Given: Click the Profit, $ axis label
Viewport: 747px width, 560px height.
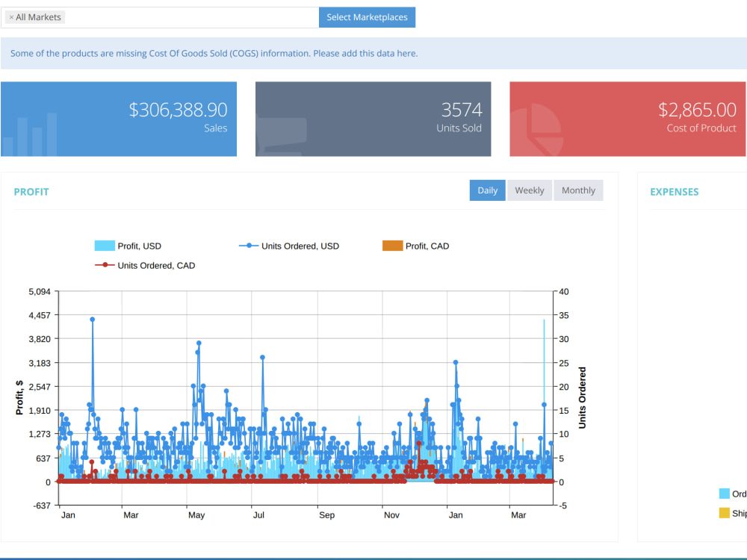Looking at the screenshot, I should coord(19,398).
